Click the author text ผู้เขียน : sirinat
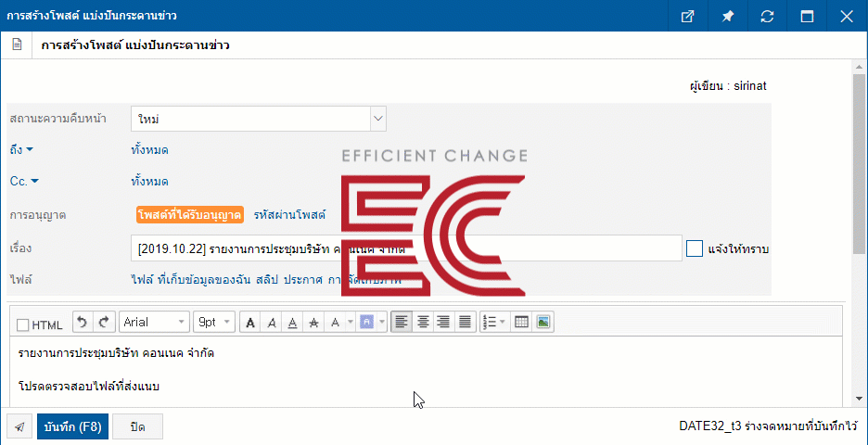868x445 pixels. pos(728,86)
